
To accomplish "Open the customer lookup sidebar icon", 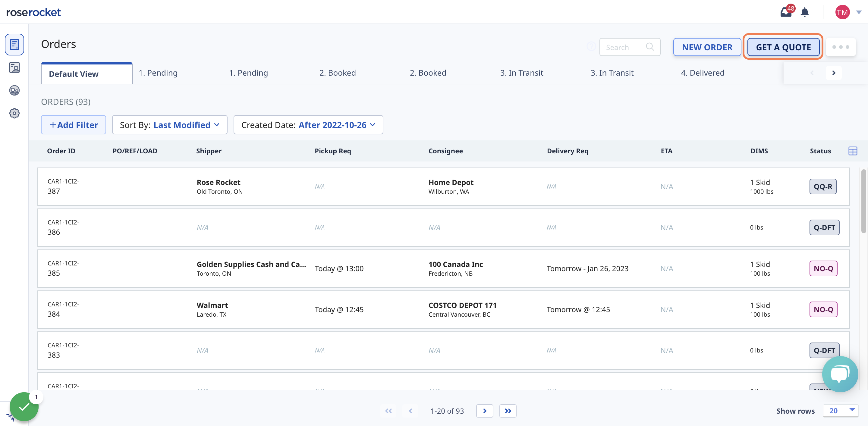I will coord(14,68).
